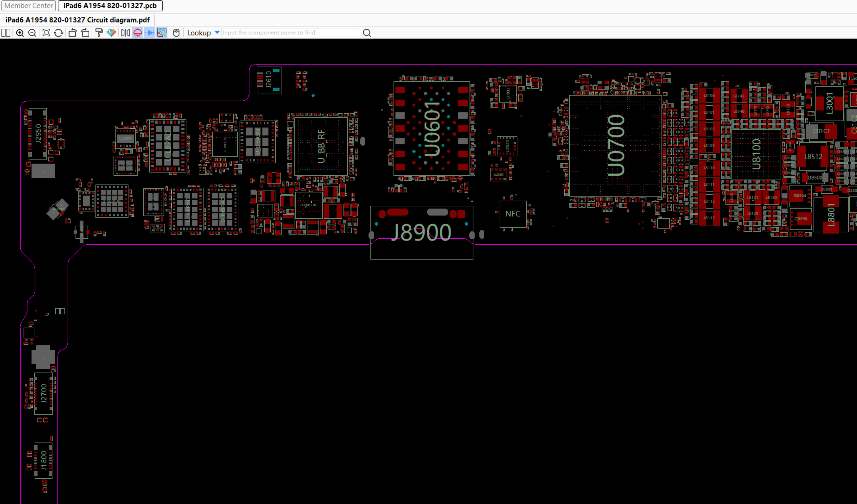857x504 pixels.
Task: Open the color palette fan icon
Action: [111, 33]
